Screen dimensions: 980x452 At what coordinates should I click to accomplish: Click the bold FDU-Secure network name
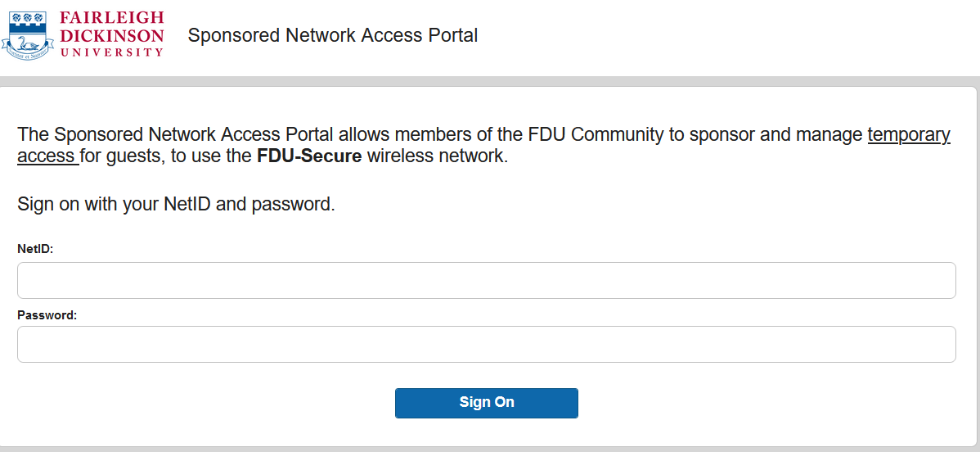click(x=309, y=156)
